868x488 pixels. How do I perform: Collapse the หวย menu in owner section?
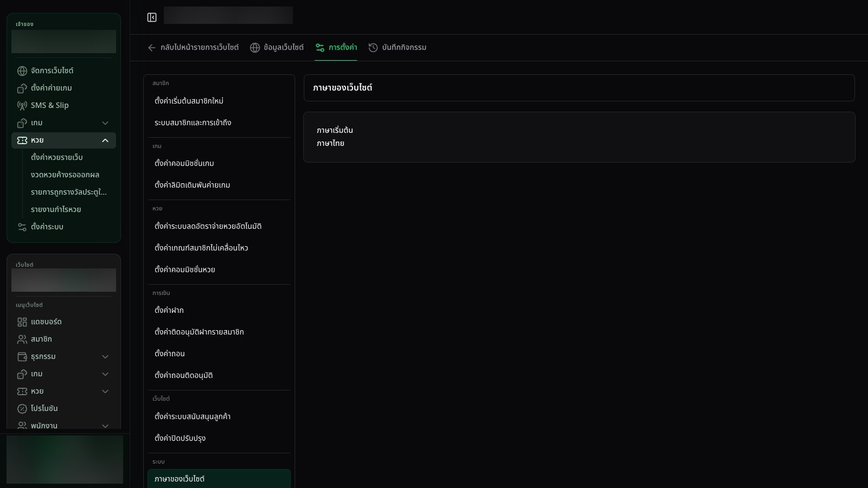[105, 140]
